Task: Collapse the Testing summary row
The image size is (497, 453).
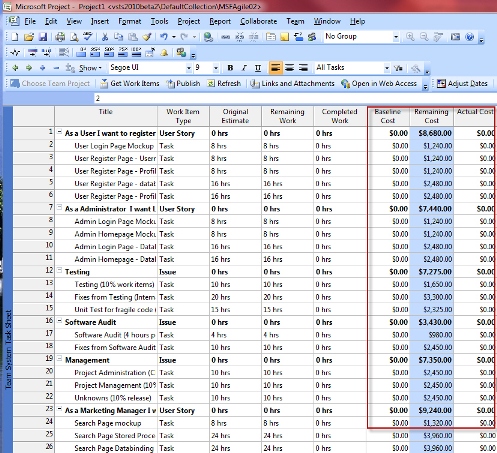Action: tap(59, 271)
